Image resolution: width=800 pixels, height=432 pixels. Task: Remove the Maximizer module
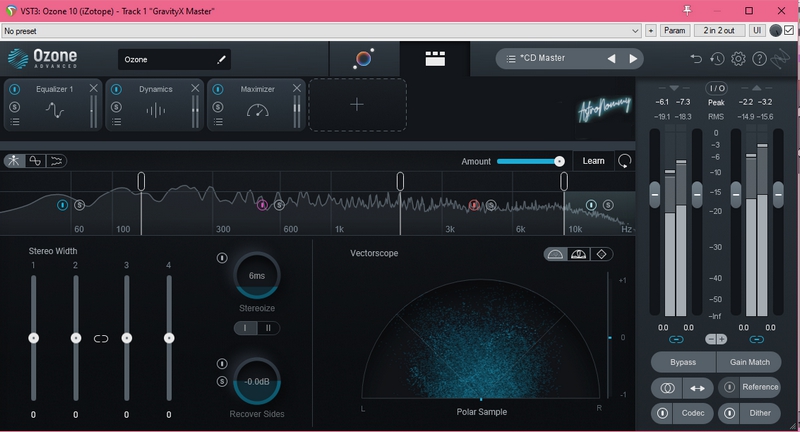[x=296, y=88]
